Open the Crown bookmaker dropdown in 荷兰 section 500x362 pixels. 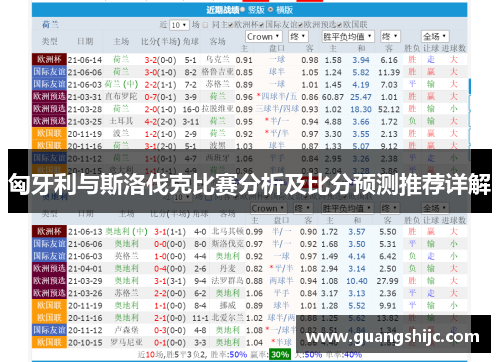click(264, 36)
